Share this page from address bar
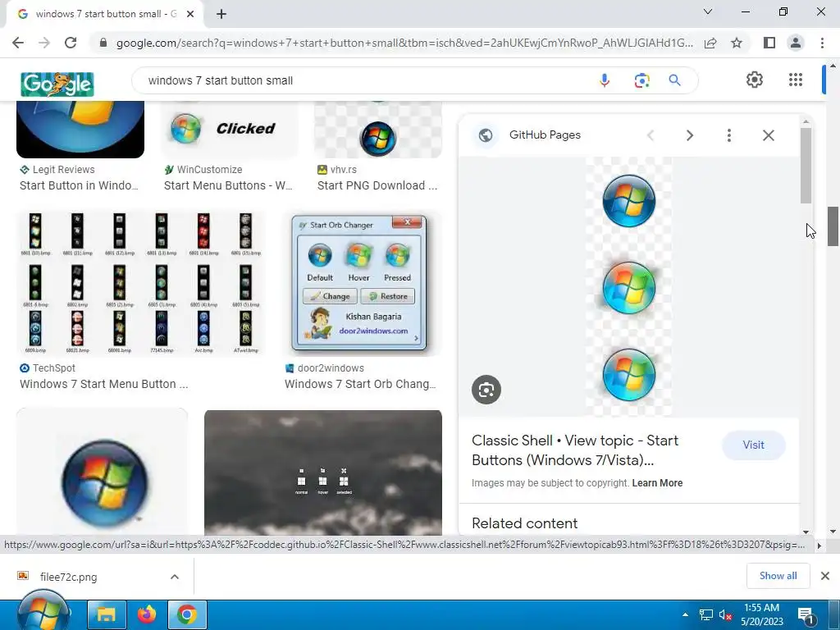 tap(710, 43)
